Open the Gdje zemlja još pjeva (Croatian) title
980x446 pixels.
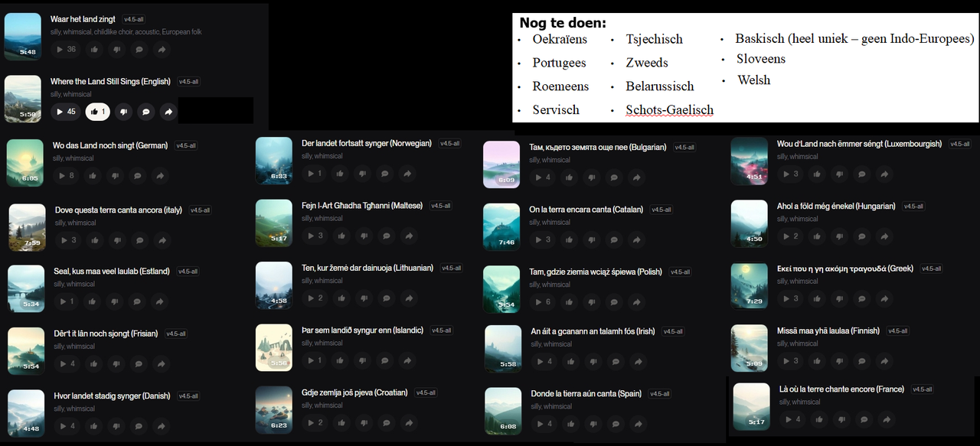tap(354, 392)
